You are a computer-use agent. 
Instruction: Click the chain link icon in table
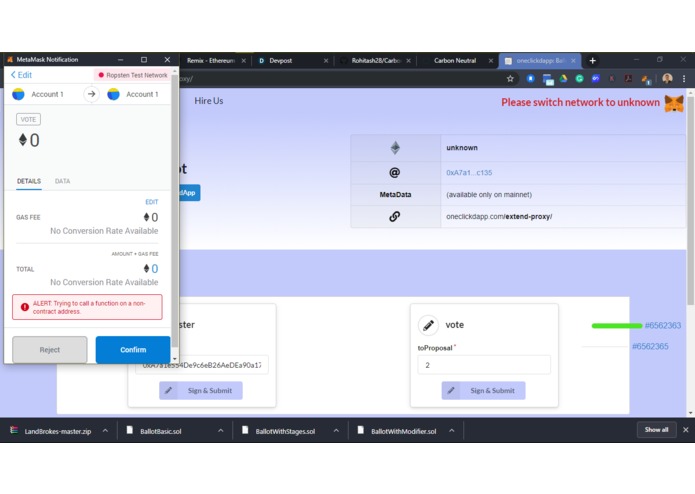tap(394, 217)
